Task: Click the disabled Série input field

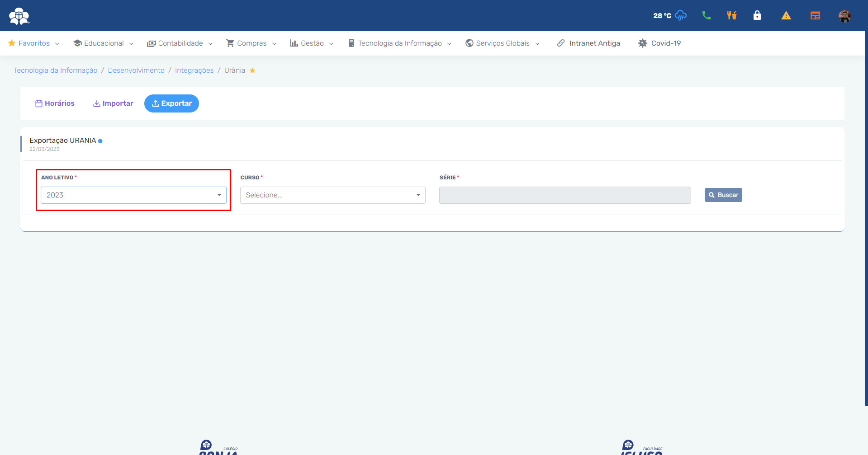Action: click(564, 195)
